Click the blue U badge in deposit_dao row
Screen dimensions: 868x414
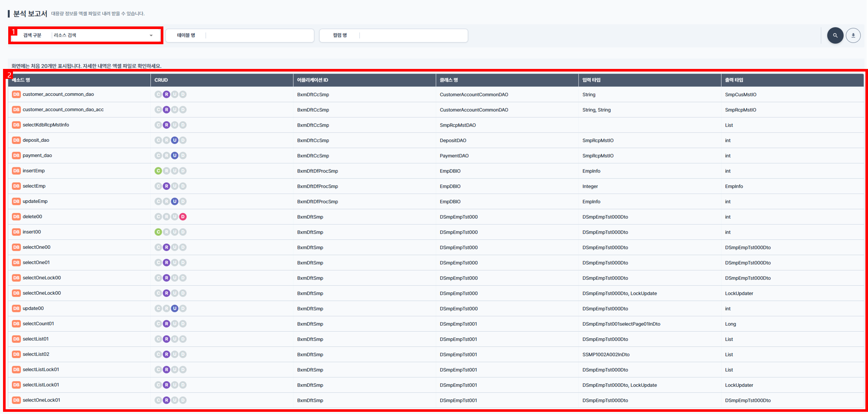(x=175, y=140)
